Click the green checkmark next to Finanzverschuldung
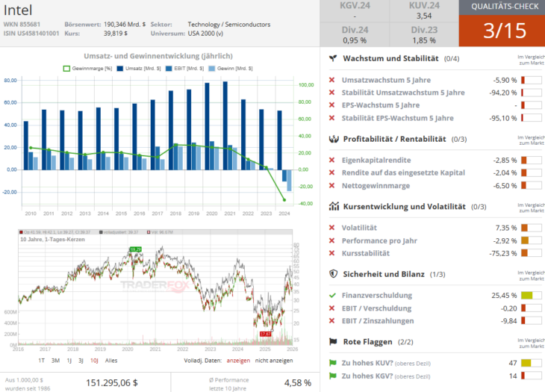545x392 pixels. coord(332,295)
